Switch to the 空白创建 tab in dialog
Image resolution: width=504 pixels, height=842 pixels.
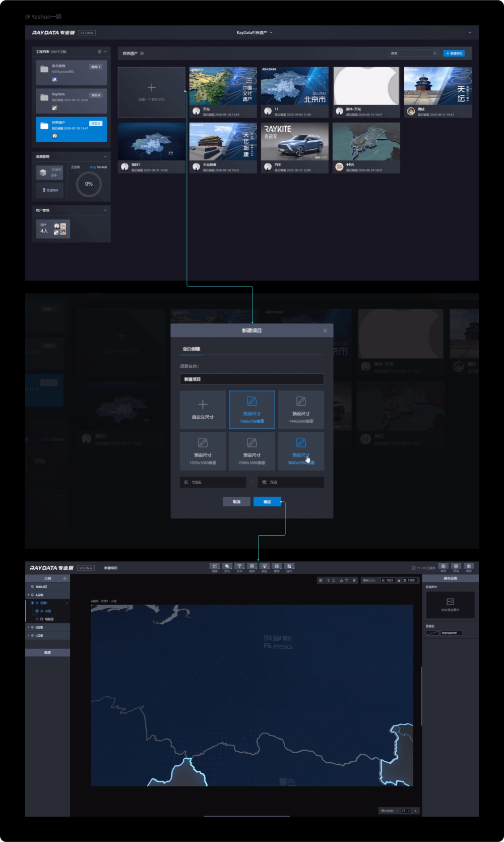point(192,349)
